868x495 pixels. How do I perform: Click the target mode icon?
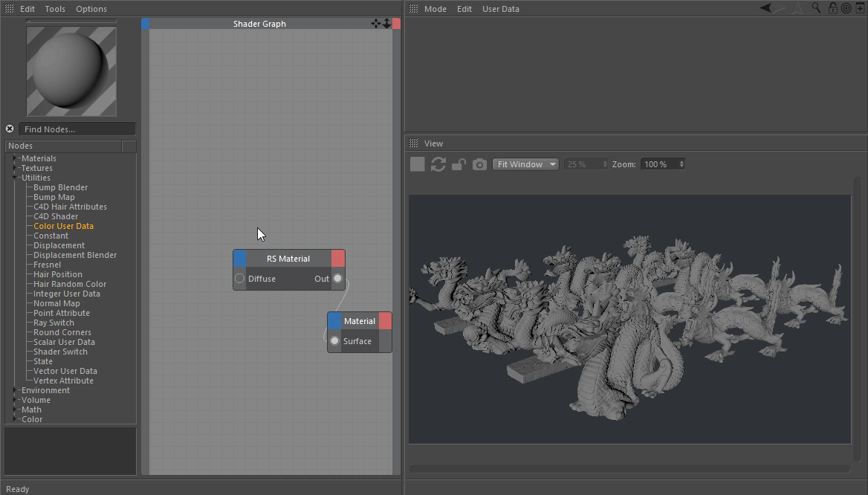(x=846, y=8)
